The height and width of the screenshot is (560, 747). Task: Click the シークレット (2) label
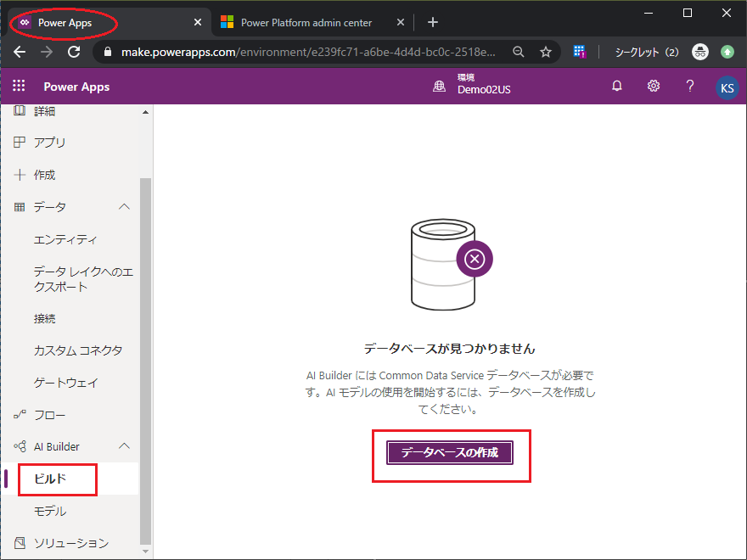click(647, 52)
